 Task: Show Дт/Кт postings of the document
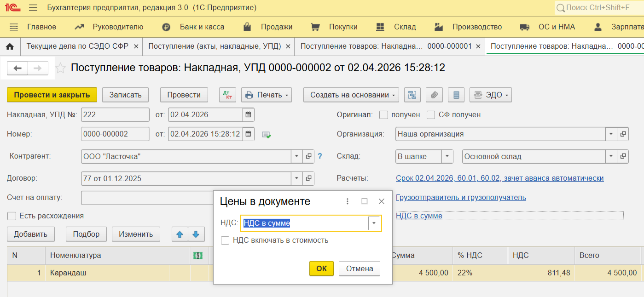click(227, 95)
